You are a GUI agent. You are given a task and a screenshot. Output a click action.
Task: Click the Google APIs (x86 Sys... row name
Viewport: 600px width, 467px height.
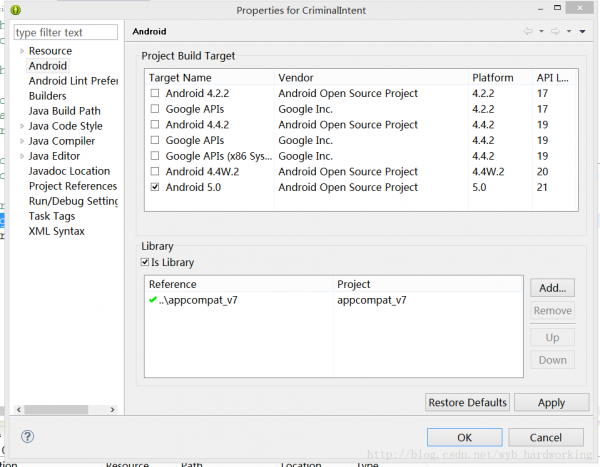[x=219, y=156]
